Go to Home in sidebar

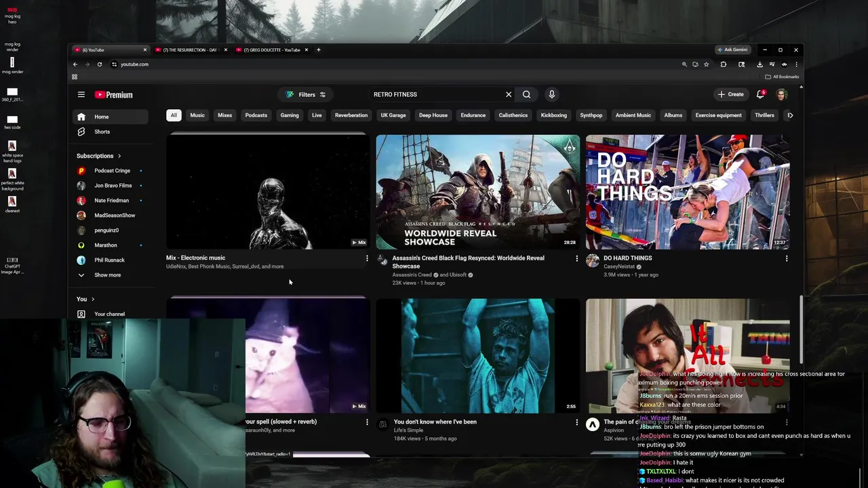tap(111, 117)
